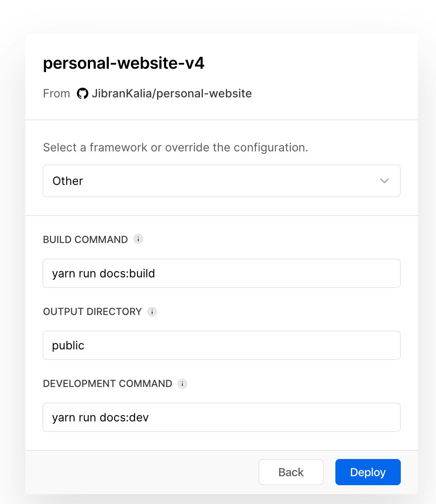Click the OUTPUT DIRECTORY label text
The height and width of the screenshot is (504, 436).
click(x=92, y=312)
